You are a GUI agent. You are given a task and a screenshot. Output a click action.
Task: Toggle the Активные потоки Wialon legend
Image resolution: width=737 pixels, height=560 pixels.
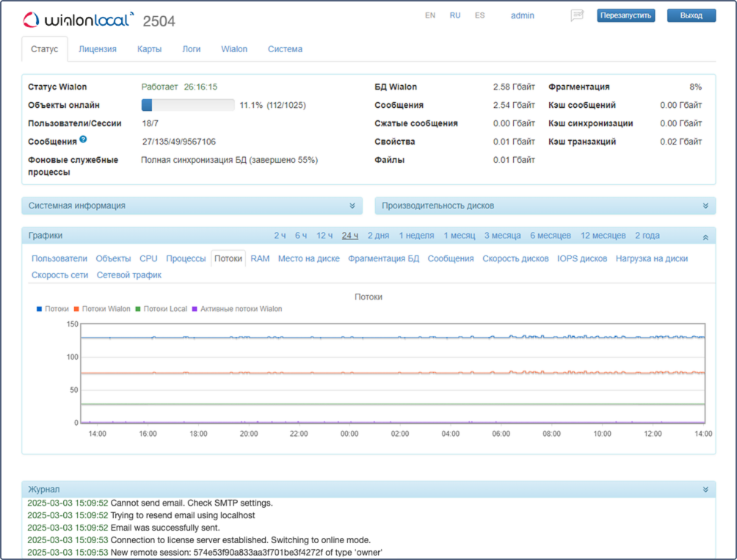pyautogui.click(x=240, y=309)
